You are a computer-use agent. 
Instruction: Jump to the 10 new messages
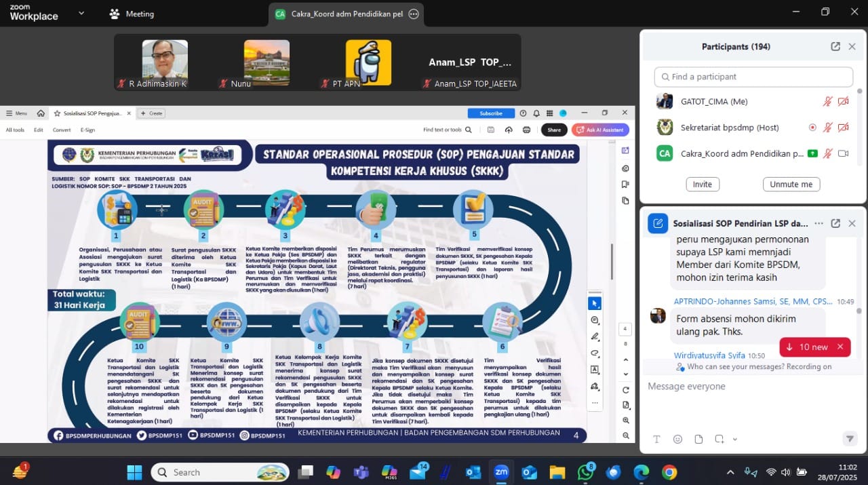[x=807, y=347]
